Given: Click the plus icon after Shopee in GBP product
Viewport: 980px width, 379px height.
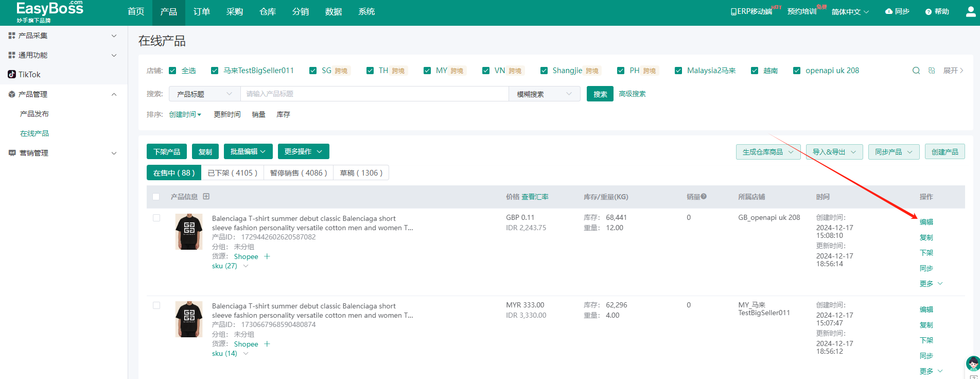Looking at the screenshot, I should coord(267,256).
